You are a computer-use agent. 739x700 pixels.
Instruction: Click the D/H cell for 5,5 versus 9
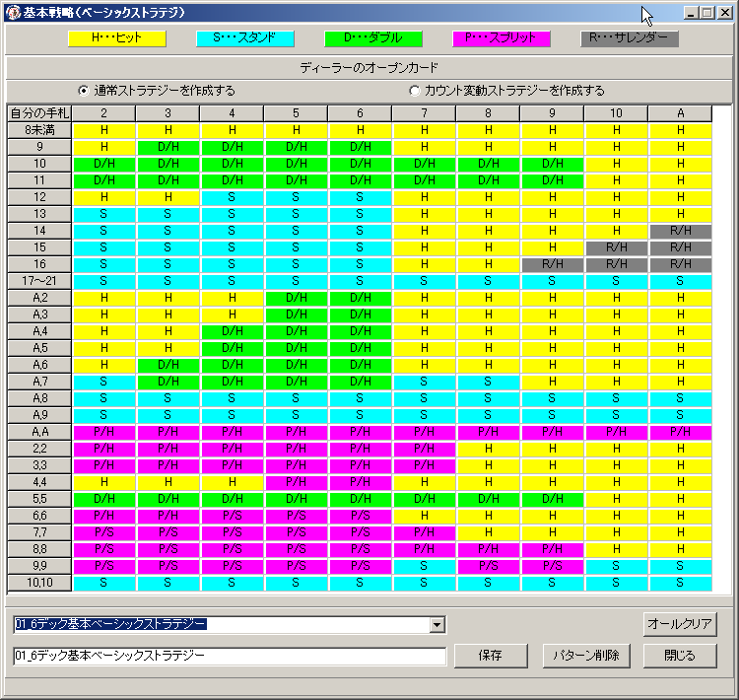click(x=553, y=499)
